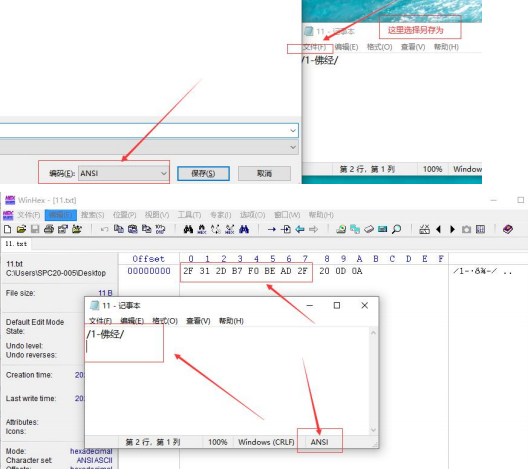Viewport: 528px width, 469px height.
Task: Click the Find Hex Values binoculars icon
Action: [x=202, y=229]
